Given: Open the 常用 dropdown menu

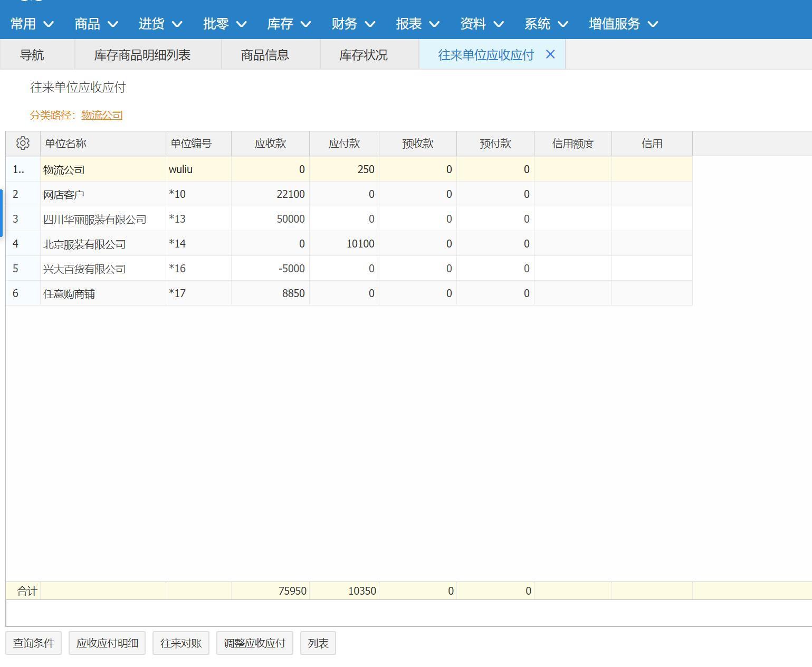Looking at the screenshot, I should point(32,24).
